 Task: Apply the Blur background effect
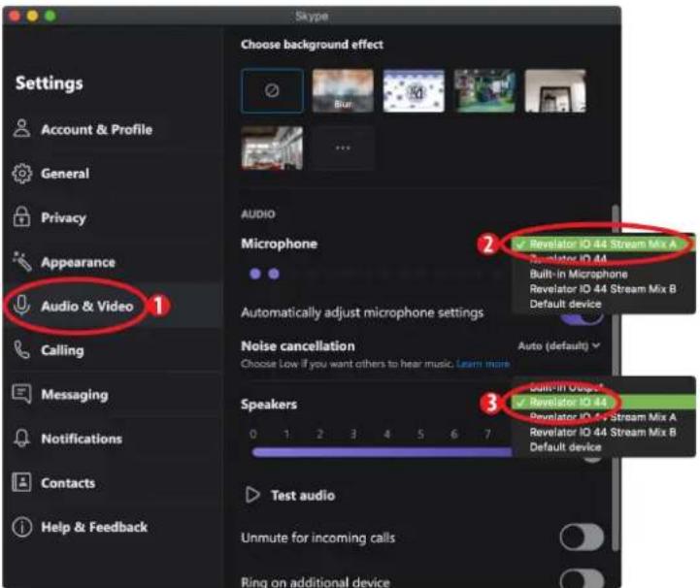pos(343,90)
